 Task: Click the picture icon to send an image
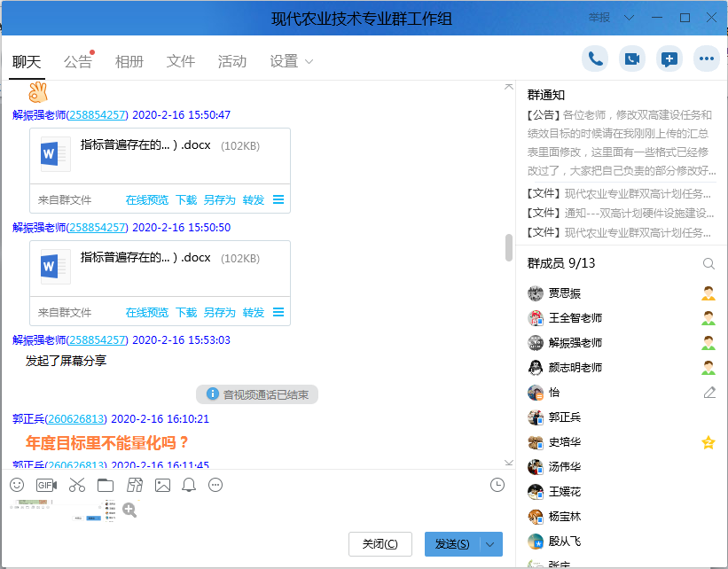[x=162, y=485]
